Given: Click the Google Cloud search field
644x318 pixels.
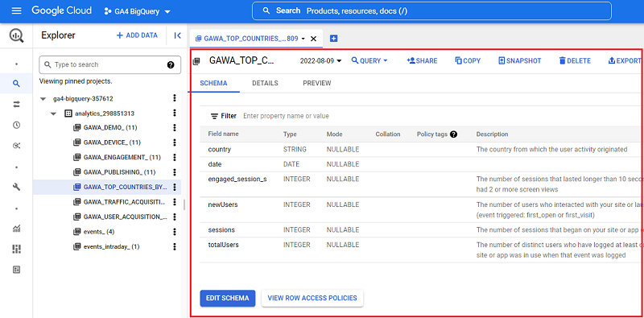Looking at the screenshot, I should 431,11.
